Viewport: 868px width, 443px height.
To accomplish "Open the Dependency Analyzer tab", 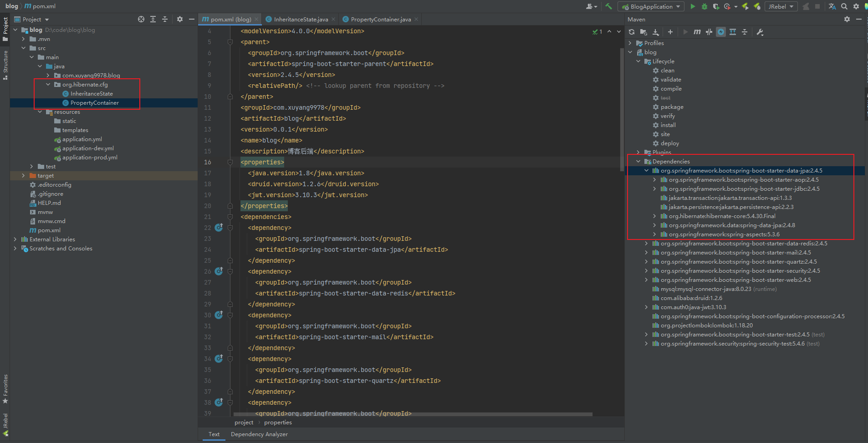I will click(259, 434).
